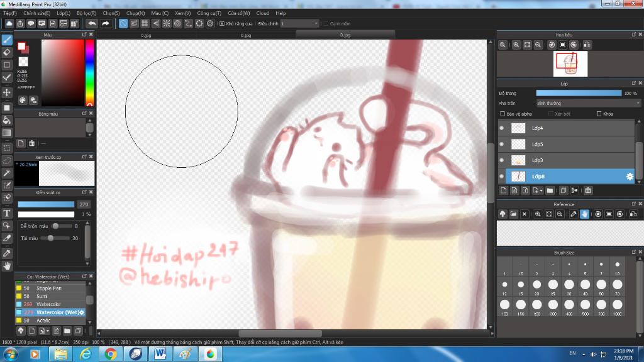
Task: Click the brush size value field 279
Action: tap(84, 204)
